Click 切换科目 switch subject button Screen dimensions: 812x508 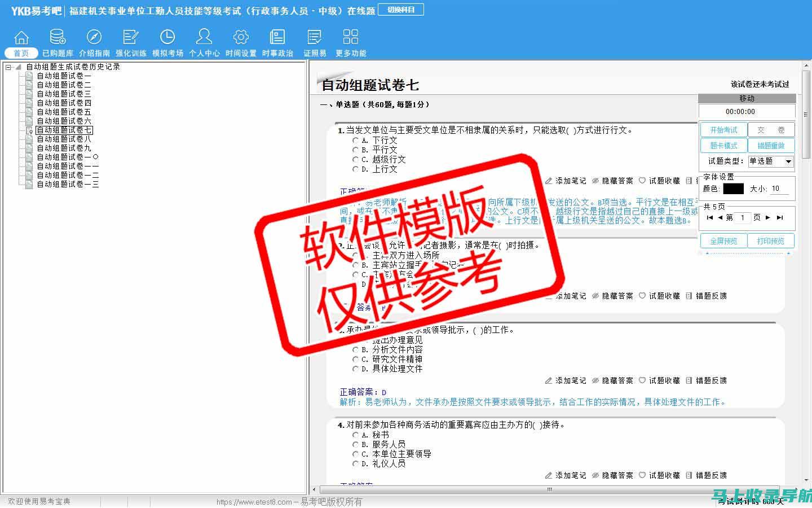(401, 10)
